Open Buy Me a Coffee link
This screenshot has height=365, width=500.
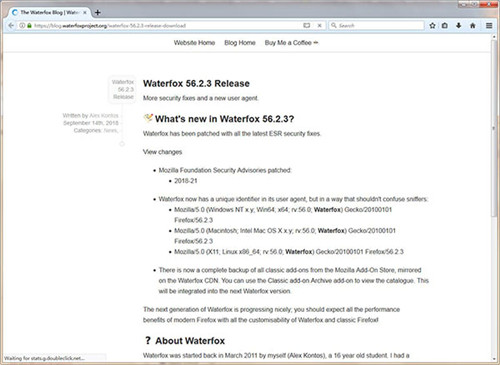coord(291,43)
